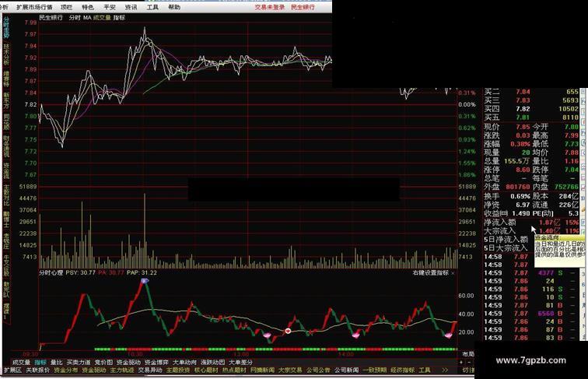
Task: Click the minus zoom button near 布局
Action: tap(469, 362)
